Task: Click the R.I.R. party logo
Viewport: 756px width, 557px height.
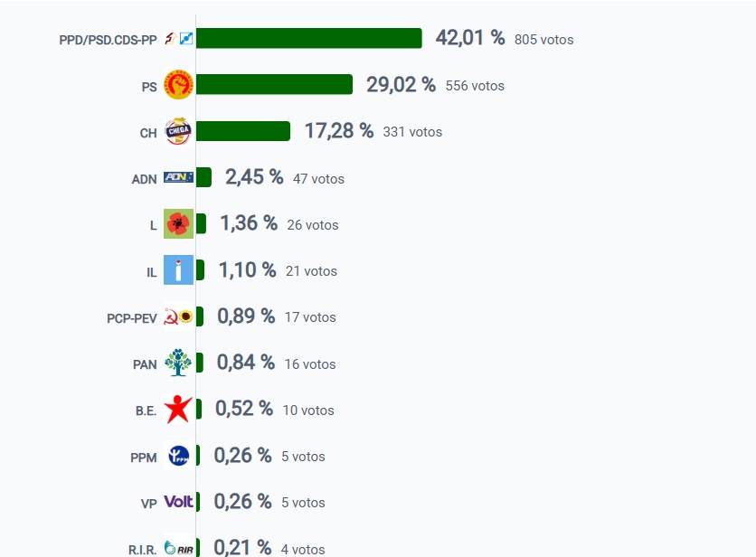Action: click(178, 548)
